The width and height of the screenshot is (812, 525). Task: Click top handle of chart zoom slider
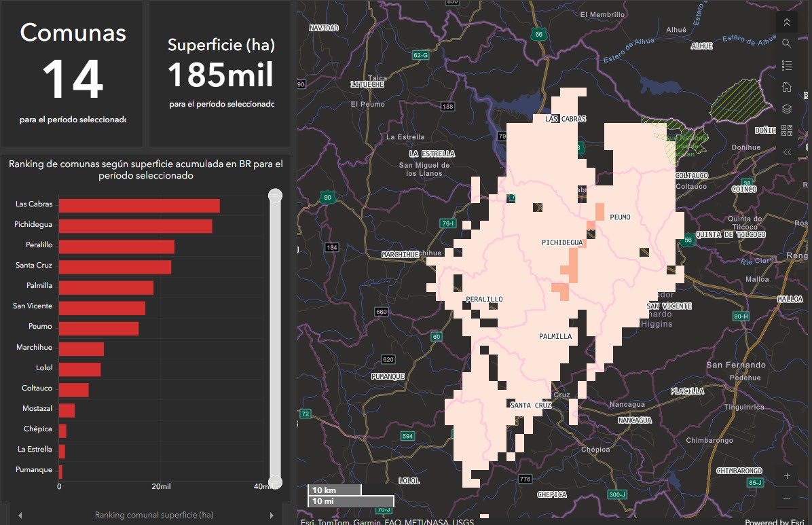pos(275,196)
